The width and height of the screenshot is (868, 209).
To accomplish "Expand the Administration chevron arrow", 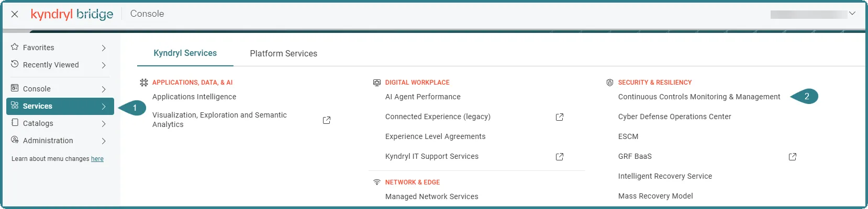I will 104,141.
